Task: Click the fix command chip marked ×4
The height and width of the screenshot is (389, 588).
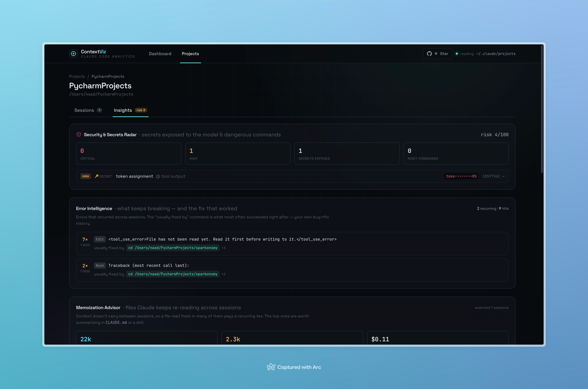Action: (173, 248)
